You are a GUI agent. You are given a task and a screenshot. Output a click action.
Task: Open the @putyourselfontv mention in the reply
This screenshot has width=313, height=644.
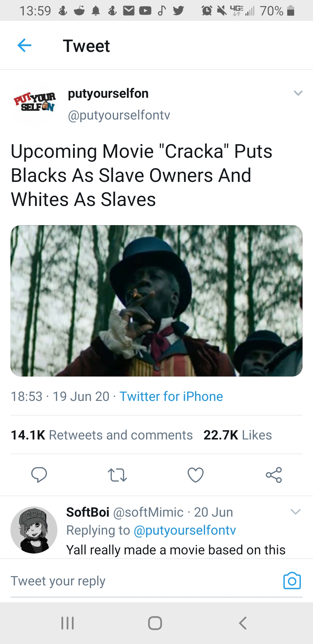185,530
